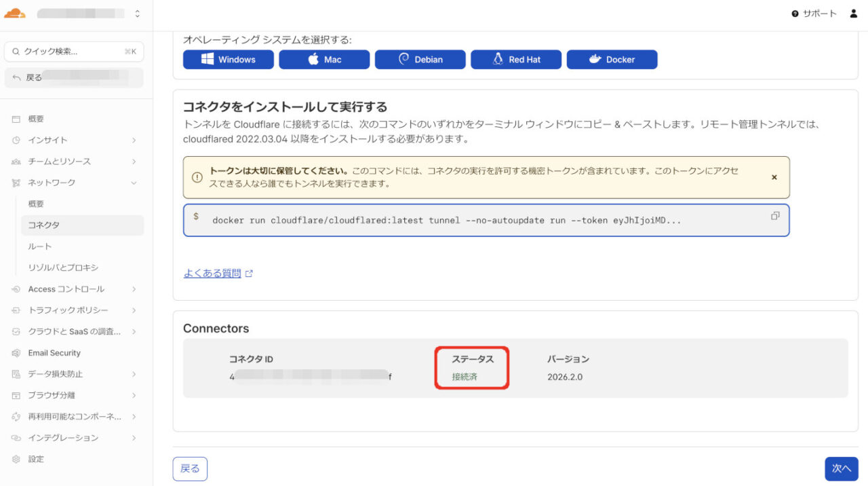868x486 pixels.
Task: Click the 戻る button at page bottom
Action: pos(190,469)
